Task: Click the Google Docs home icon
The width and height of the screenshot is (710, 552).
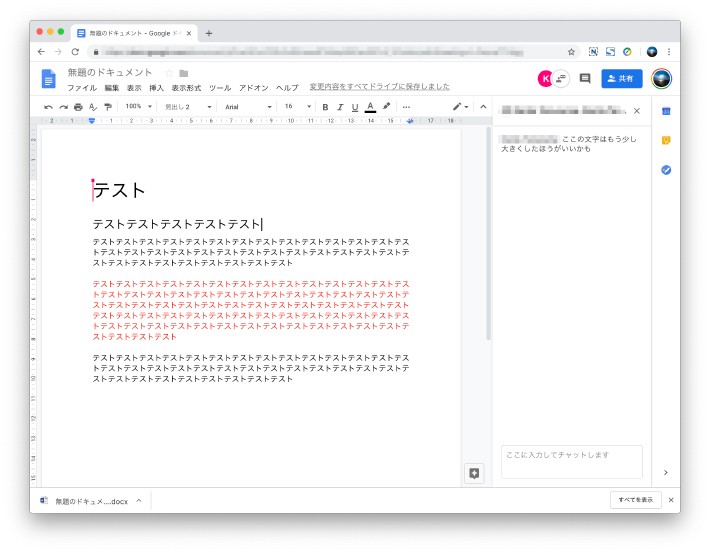Action: tap(48, 79)
